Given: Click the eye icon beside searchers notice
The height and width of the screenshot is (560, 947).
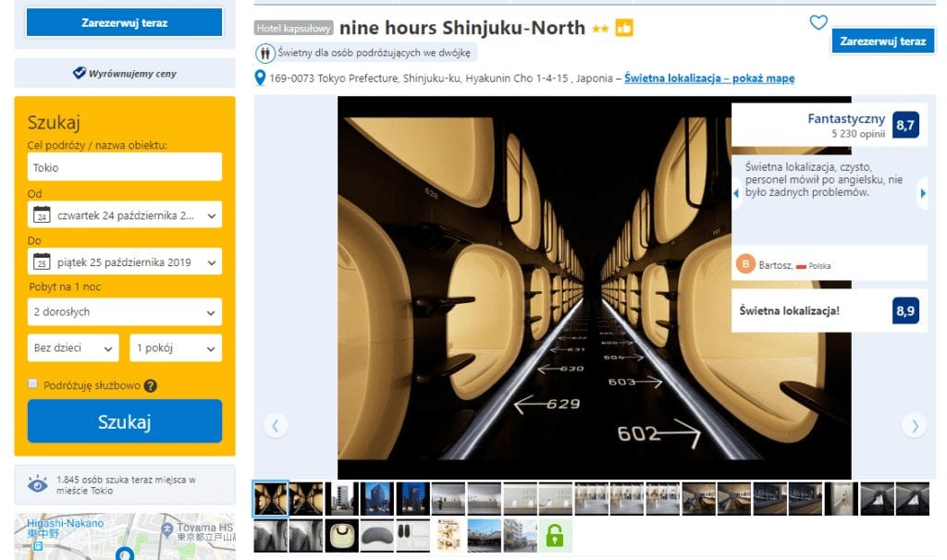Looking at the screenshot, I should click(37, 484).
